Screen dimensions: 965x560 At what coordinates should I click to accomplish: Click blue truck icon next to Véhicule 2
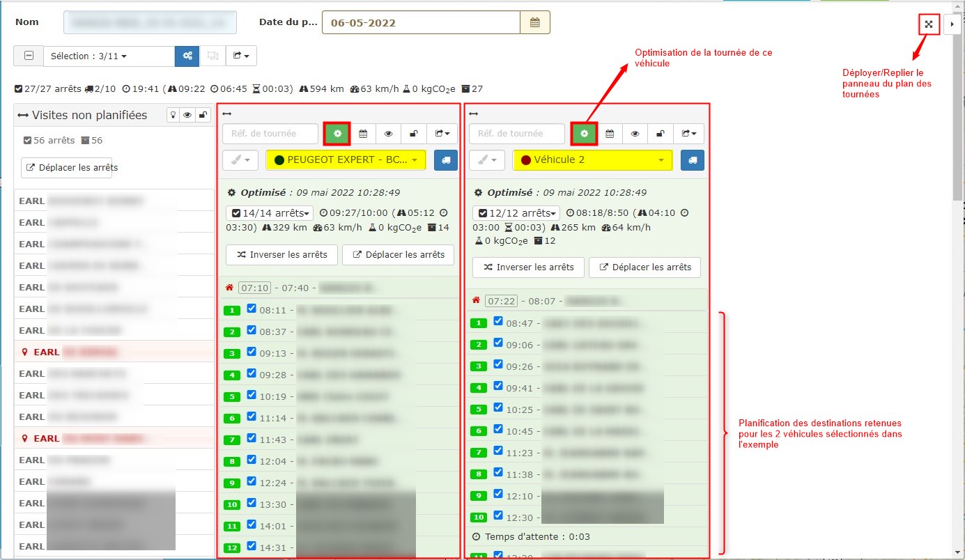point(692,160)
